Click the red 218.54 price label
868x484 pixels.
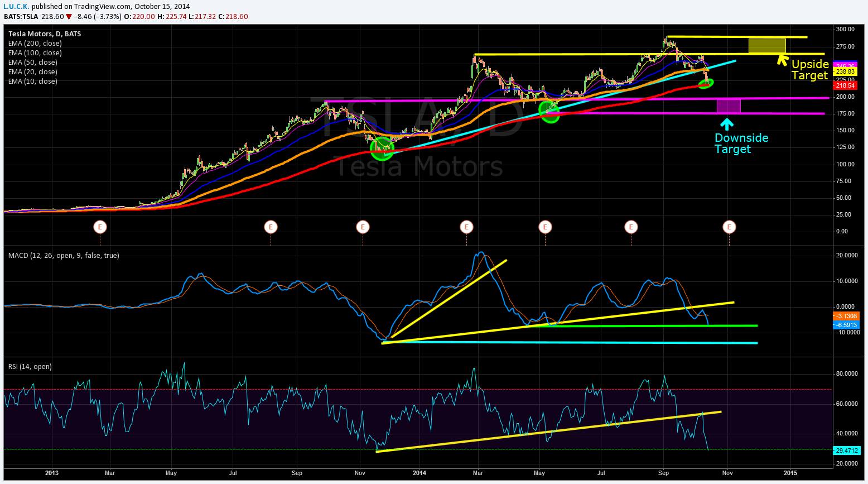[845, 85]
